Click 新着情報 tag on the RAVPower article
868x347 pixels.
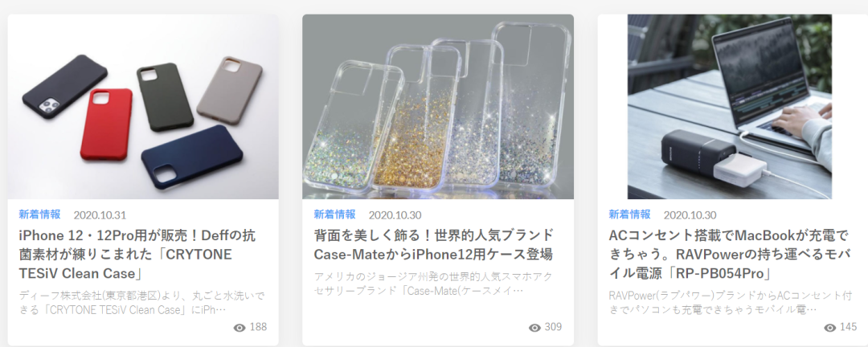[630, 214]
